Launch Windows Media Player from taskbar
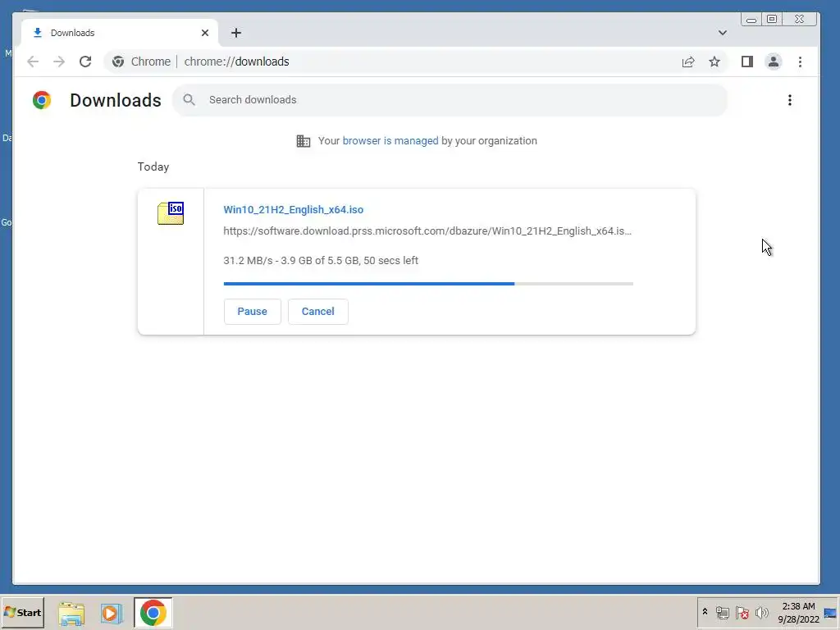The width and height of the screenshot is (840, 630). [112, 613]
